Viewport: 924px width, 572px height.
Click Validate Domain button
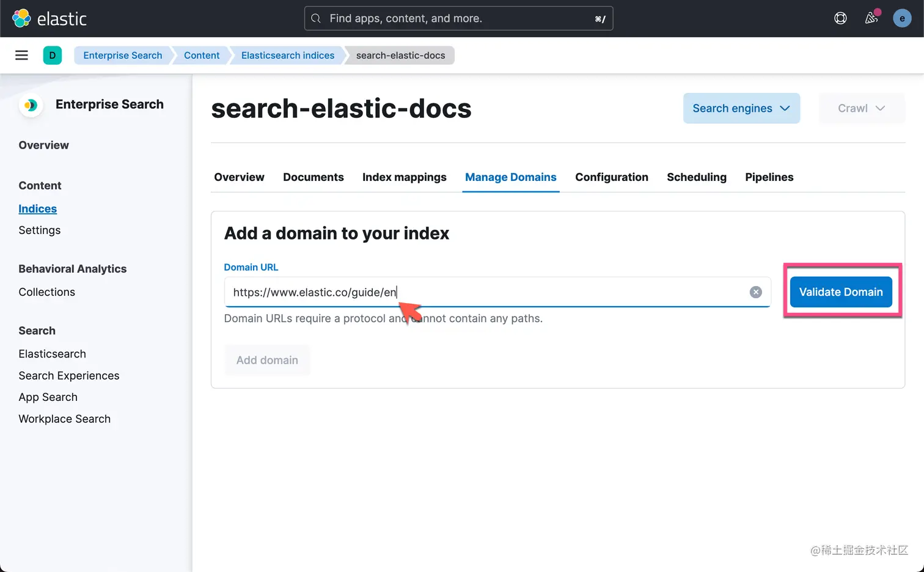pos(841,292)
